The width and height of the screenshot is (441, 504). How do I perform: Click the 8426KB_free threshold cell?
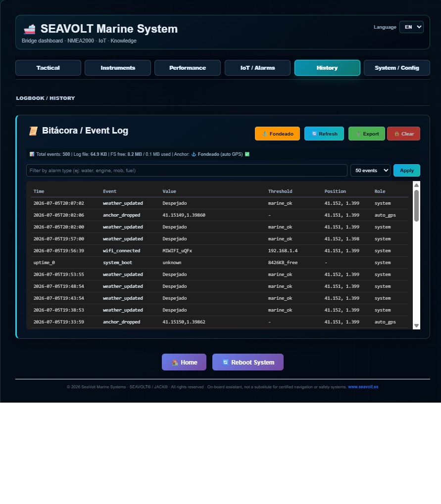click(x=283, y=263)
